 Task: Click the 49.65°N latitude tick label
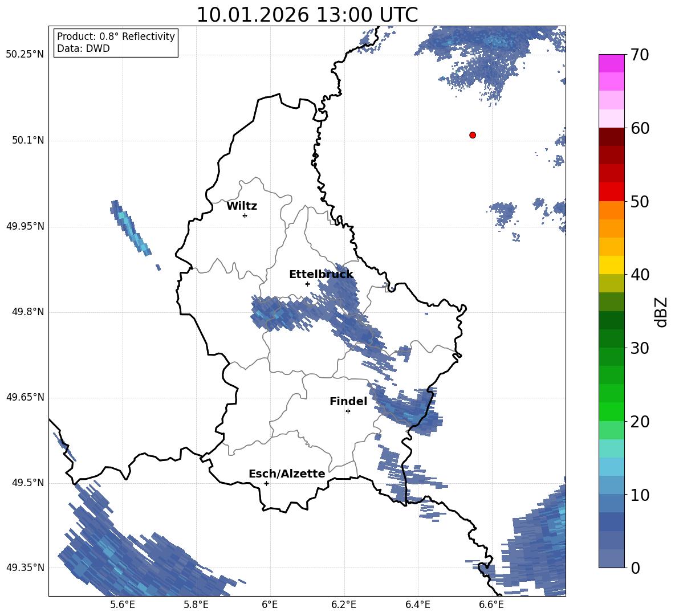point(25,397)
